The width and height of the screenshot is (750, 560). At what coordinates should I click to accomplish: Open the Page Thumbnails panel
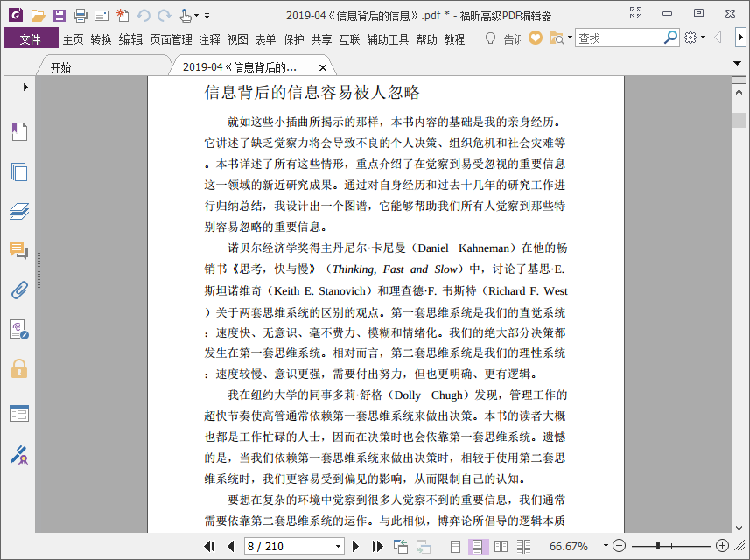pyautogui.click(x=19, y=171)
